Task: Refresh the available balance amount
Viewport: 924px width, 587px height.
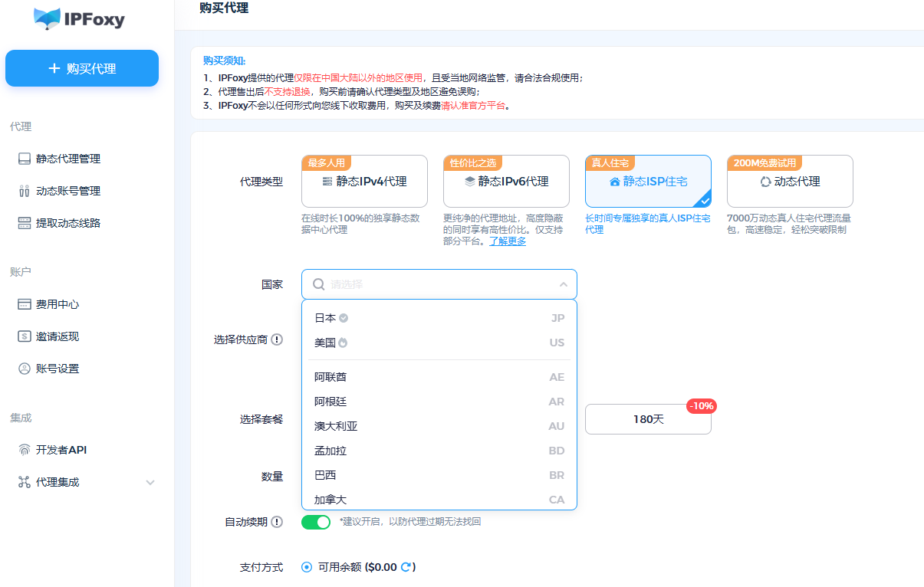Action: [x=406, y=567]
